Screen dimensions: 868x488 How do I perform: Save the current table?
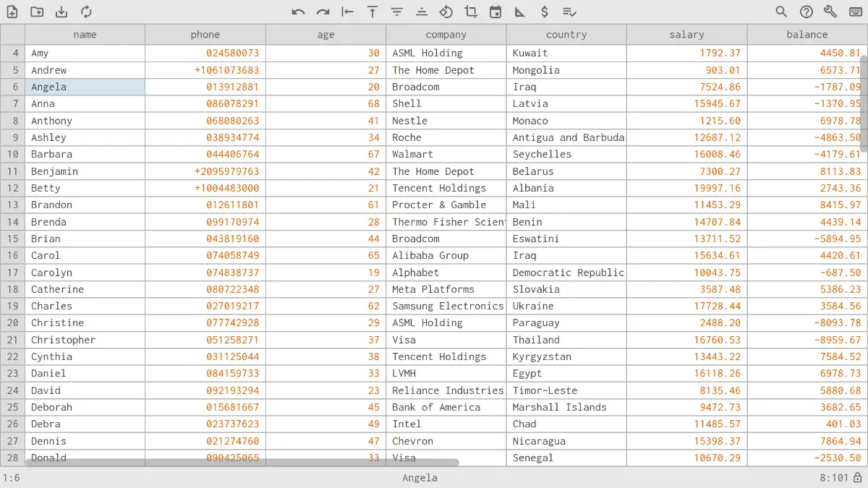tap(61, 12)
